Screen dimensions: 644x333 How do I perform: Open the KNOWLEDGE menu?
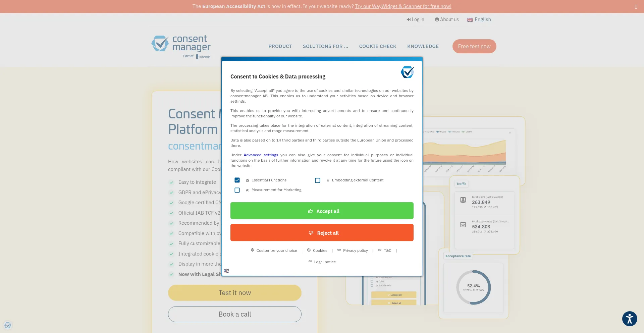423,46
